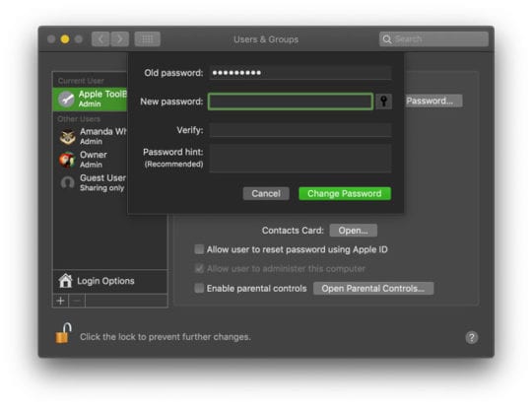Click into the New password field
Image resolution: width=532 pixels, height=408 pixels.
tap(291, 102)
